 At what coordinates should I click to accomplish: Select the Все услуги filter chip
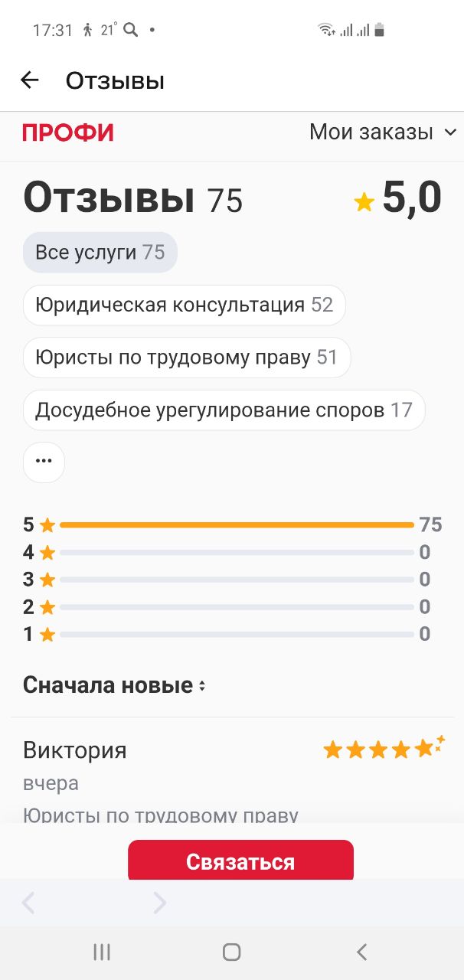tap(100, 253)
